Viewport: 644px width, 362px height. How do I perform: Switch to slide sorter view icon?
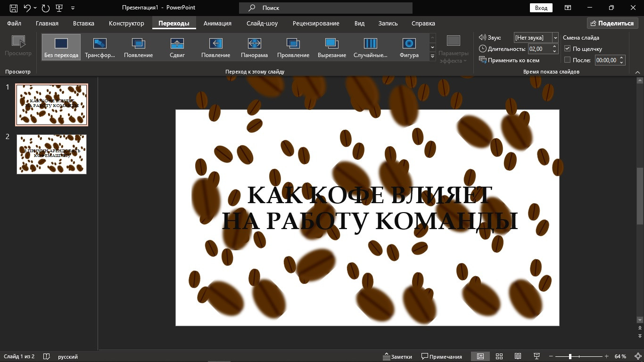coord(499,356)
